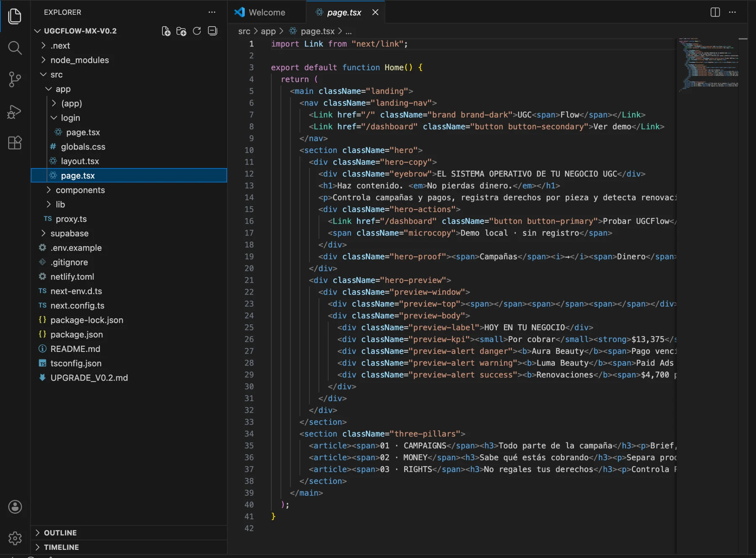
Task: Click app in the breadcrumb path
Action: coord(268,31)
